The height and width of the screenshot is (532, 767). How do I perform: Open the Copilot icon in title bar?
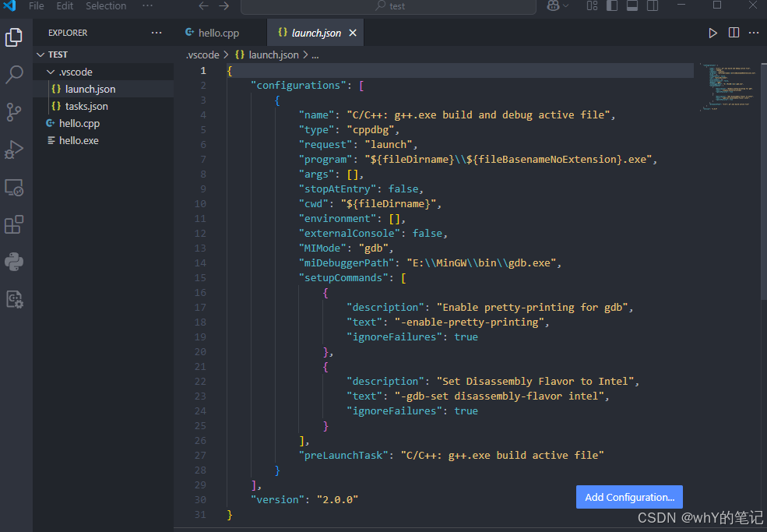[553, 6]
